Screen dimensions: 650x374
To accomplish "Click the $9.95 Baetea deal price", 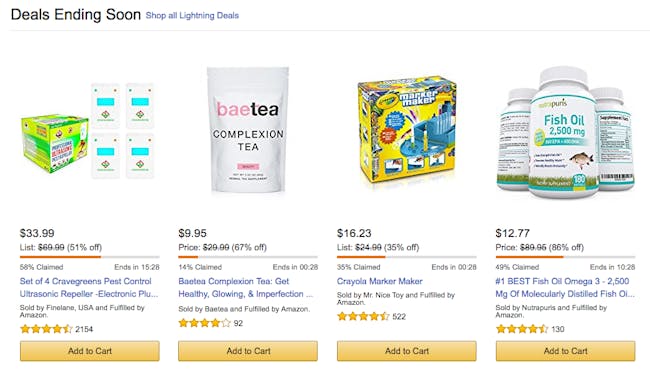I will point(192,233).
